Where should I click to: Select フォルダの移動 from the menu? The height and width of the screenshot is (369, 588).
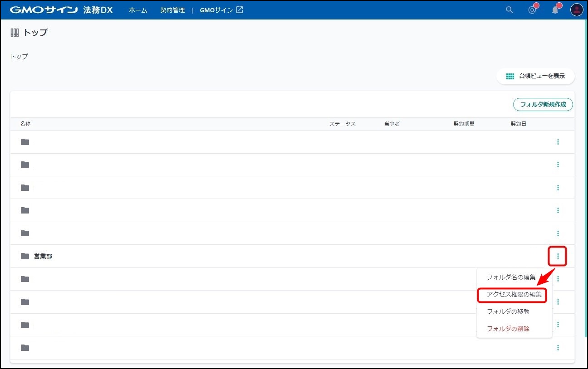[x=508, y=312]
